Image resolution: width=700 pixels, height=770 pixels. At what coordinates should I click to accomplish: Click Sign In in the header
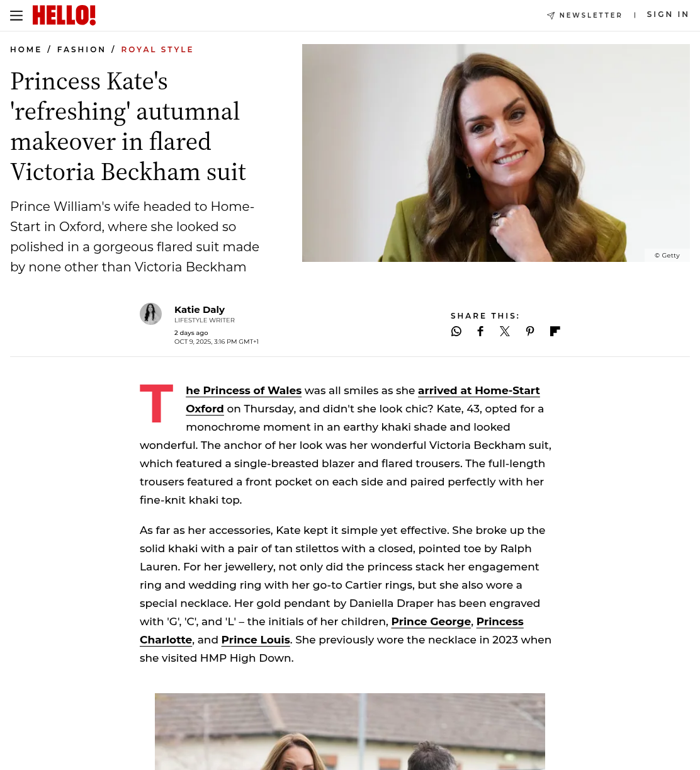click(668, 14)
